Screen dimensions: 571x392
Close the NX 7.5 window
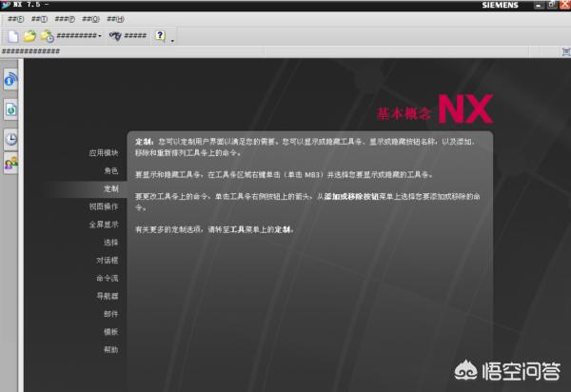tap(565, 5)
